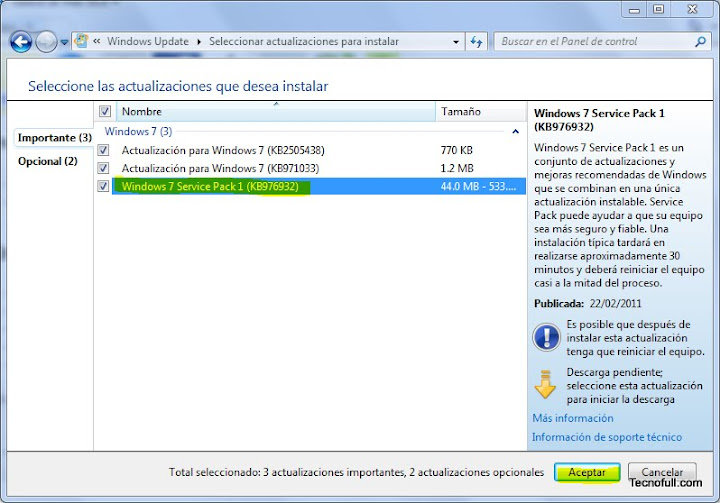The height and width of the screenshot is (503, 720).
Task: Sort by the Tamaño column header
Action: 480,112
